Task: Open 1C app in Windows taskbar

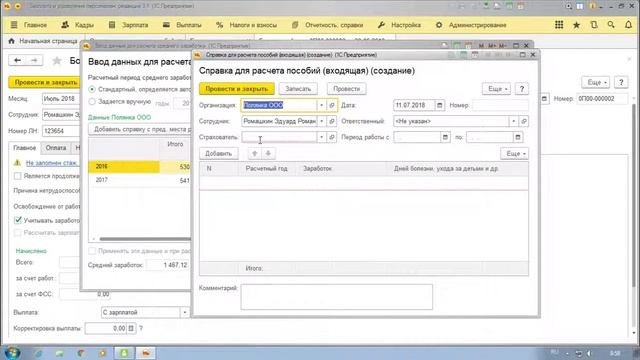Action: 146,353
